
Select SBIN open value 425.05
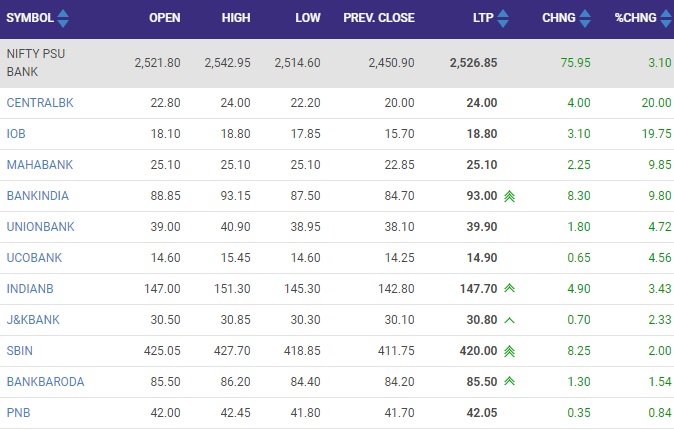162,350
